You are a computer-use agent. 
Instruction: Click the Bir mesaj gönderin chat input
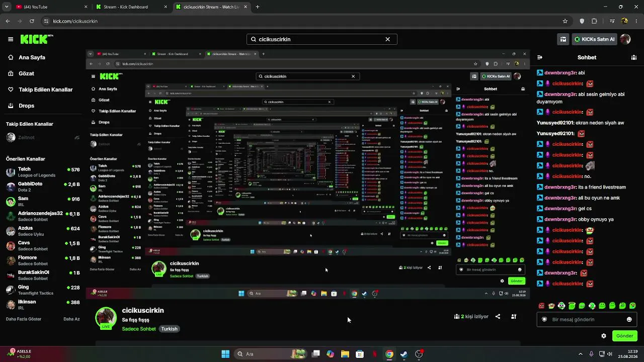(x=587, y=319)
